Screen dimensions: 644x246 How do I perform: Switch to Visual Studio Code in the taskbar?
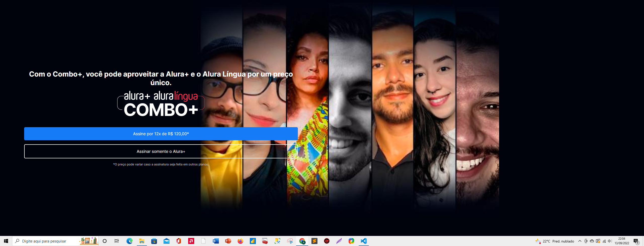tap(364, 241)
